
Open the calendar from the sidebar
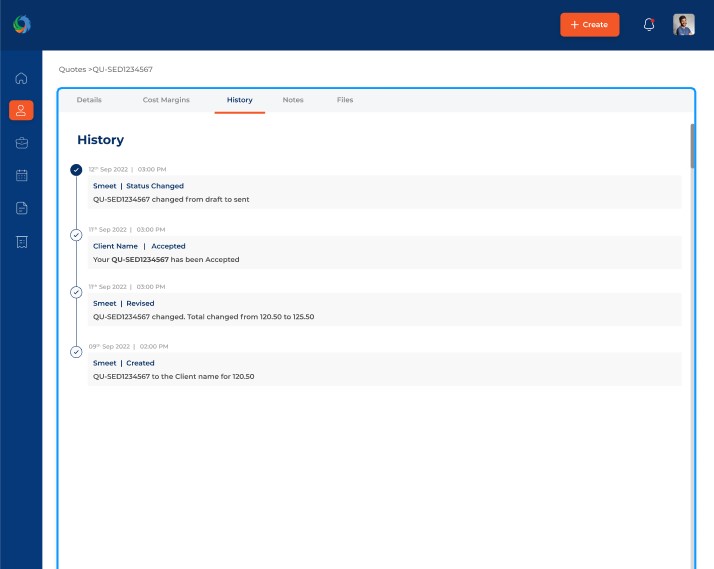(x=22, y=175)
